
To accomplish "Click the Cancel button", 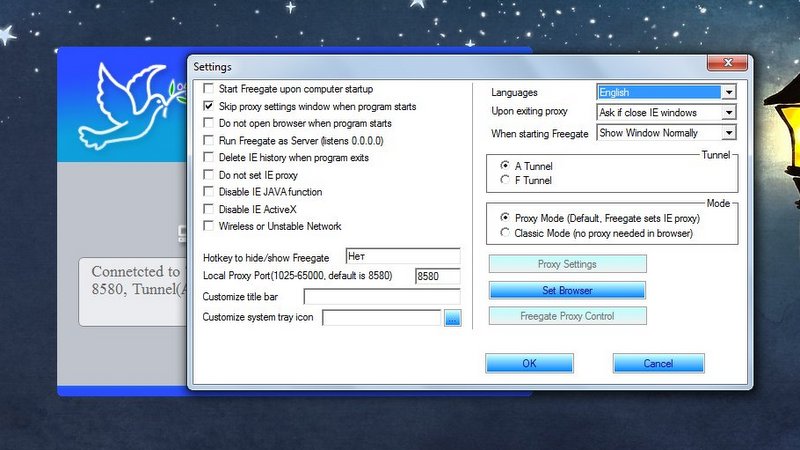I will coord(658,363).
